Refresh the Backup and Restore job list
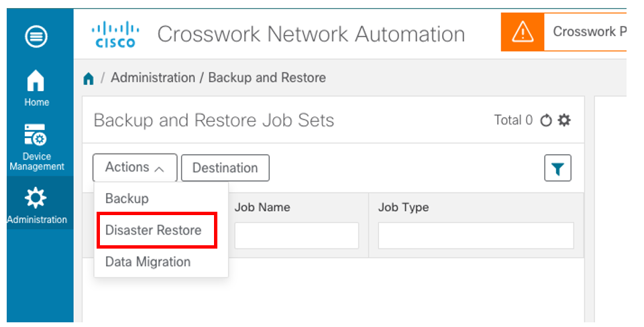 [x=546, y=121]
